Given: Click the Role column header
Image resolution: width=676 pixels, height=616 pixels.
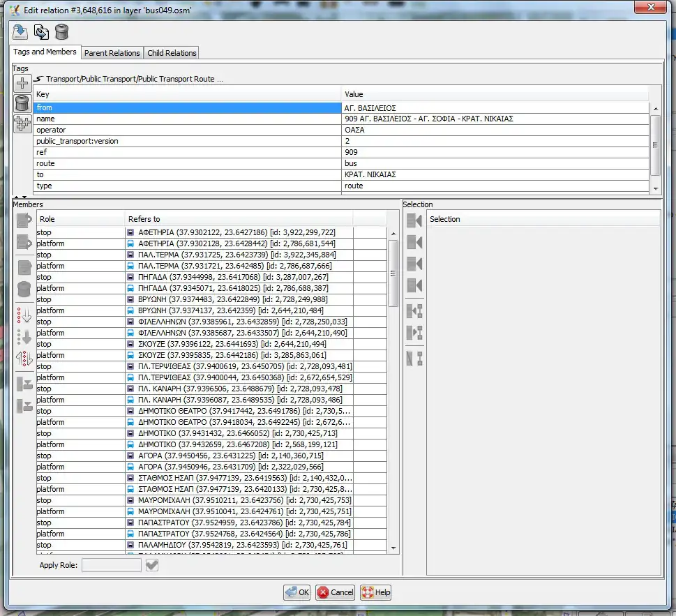Looking at the screenshot, I should click(x=80, y=219).
